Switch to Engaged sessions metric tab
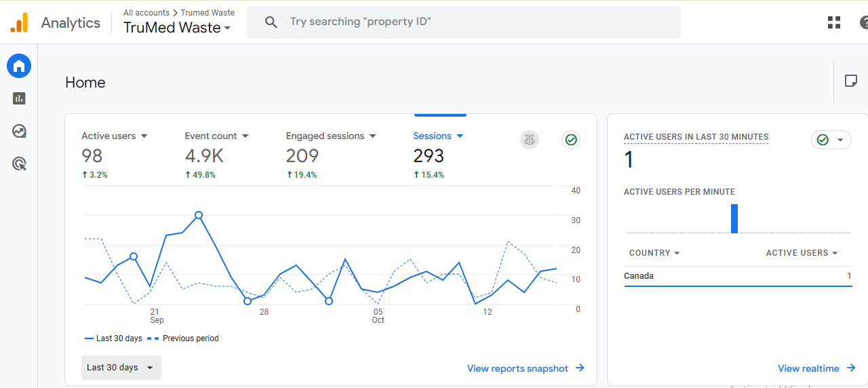The height and width of the screenshot is (388, 868). tap(330, 136)
